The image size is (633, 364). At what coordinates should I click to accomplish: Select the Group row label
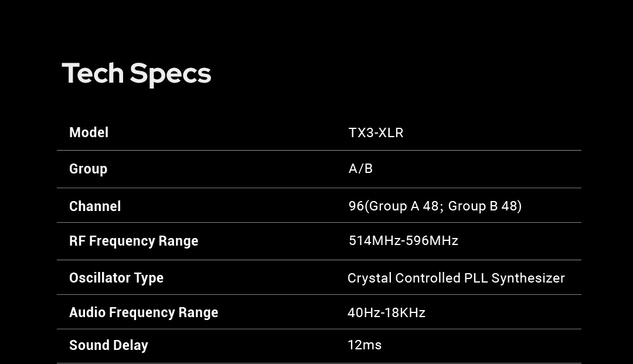point(88,169)
